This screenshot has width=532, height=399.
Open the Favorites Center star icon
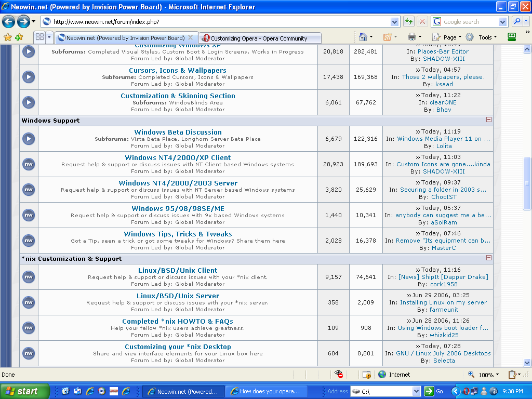click(x=7, y=37)
